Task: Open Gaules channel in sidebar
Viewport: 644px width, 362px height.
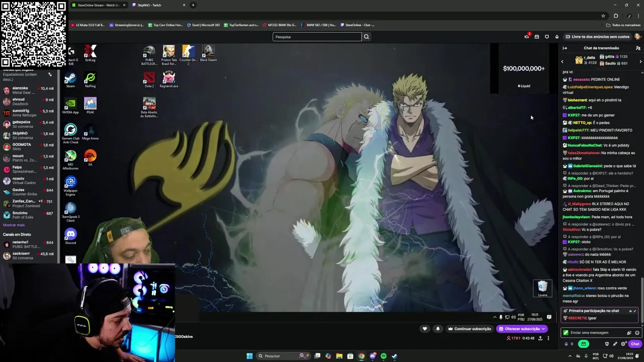Action: (x=28, y=192)
